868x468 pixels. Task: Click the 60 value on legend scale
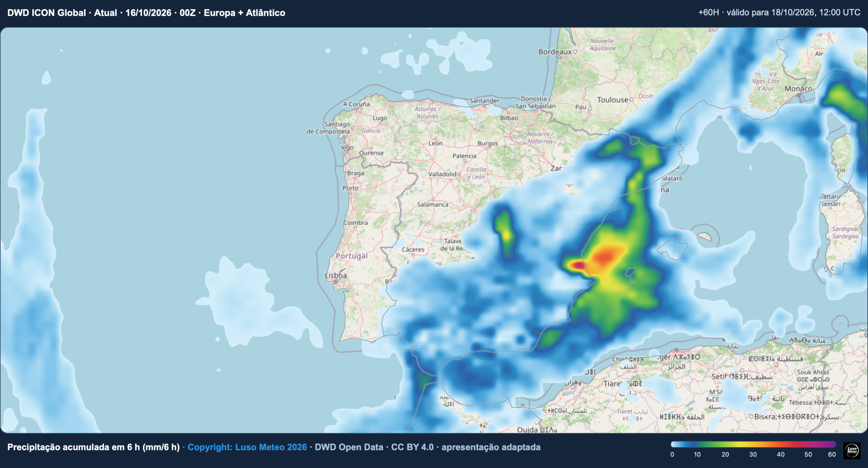coord(832,454)
